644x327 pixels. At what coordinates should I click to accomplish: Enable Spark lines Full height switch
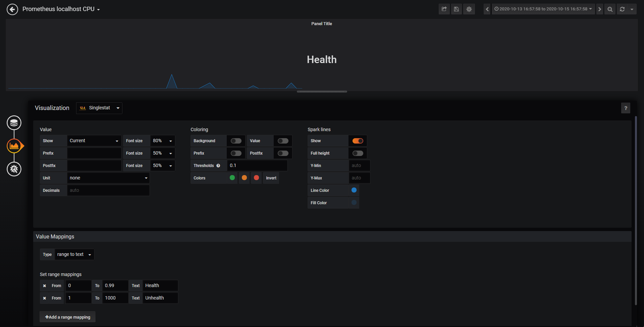click(358, 153)
